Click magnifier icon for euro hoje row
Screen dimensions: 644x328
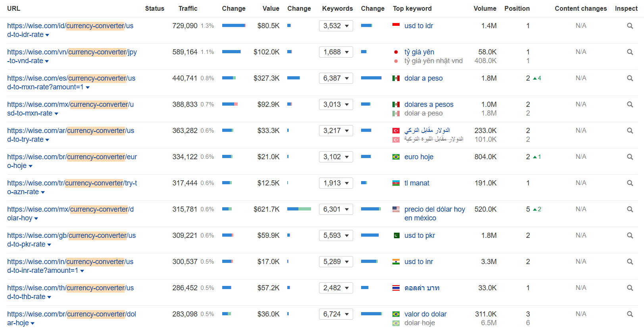coord(630,157)
